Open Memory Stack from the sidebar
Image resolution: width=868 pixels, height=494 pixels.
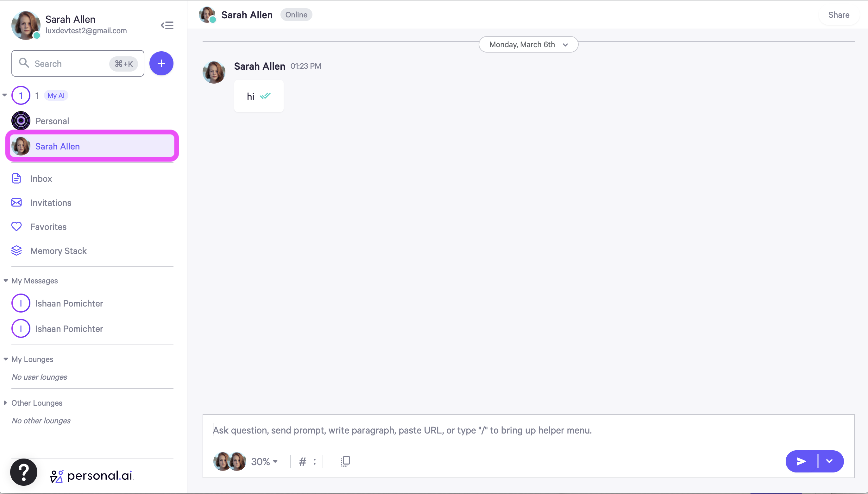pyautogui.click(x=58, y=251)
